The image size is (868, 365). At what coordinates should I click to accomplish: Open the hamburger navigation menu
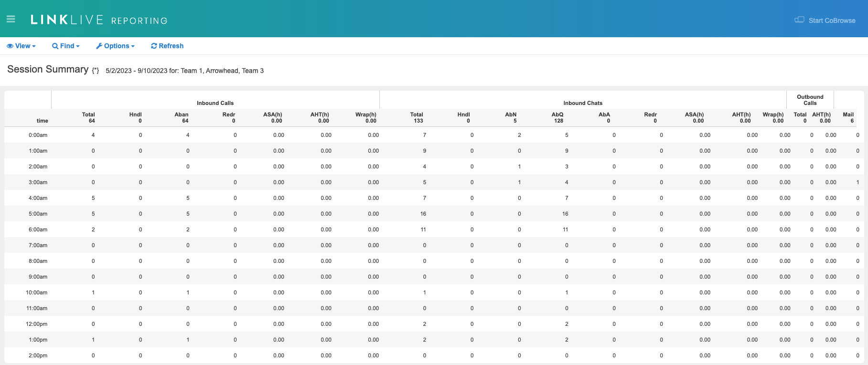click(11, 19)
